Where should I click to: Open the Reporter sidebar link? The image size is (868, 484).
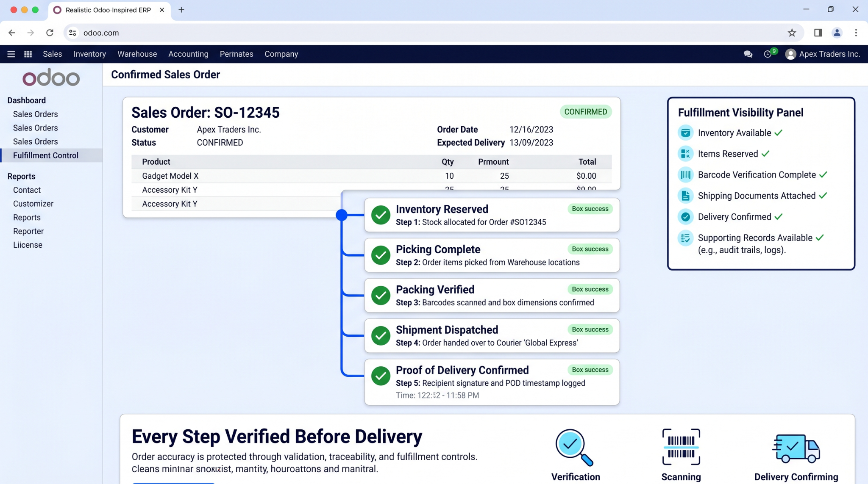28,231
